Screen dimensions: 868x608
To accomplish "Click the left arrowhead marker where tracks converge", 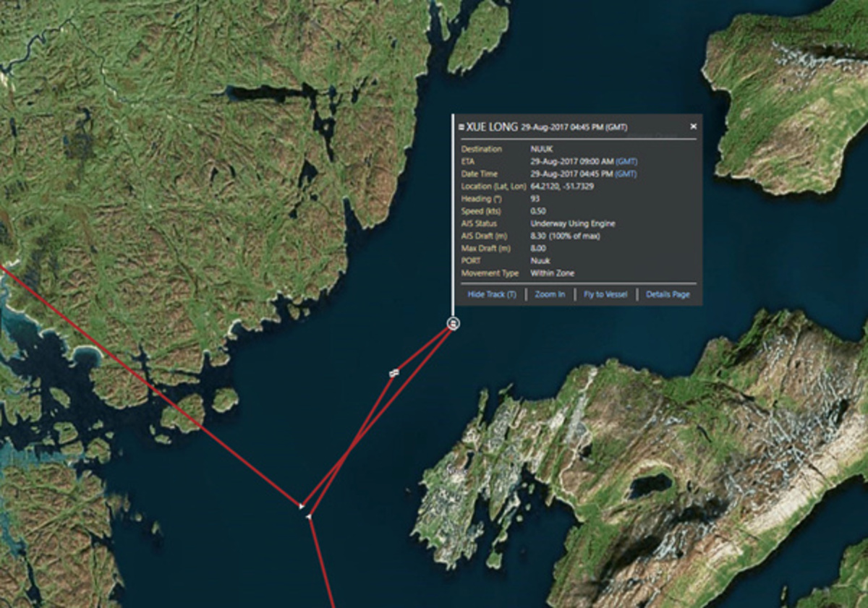I will [301, 505].
